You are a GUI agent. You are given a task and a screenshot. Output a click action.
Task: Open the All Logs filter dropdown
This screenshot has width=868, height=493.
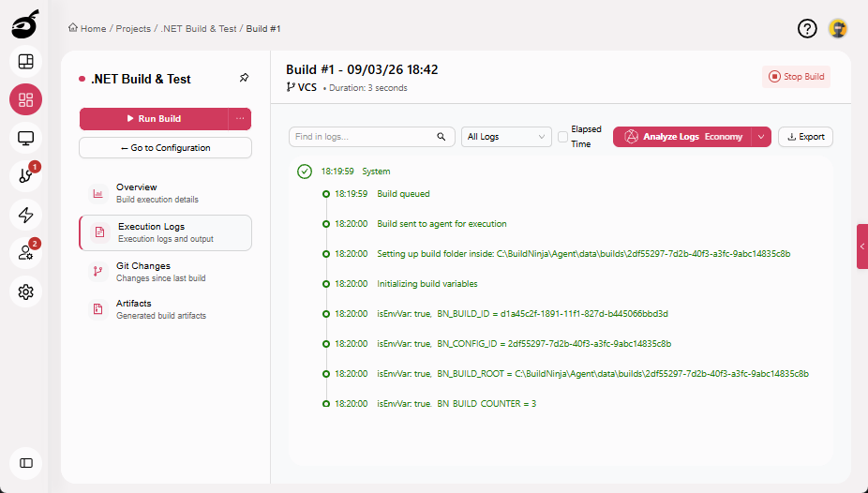[506, 137]
